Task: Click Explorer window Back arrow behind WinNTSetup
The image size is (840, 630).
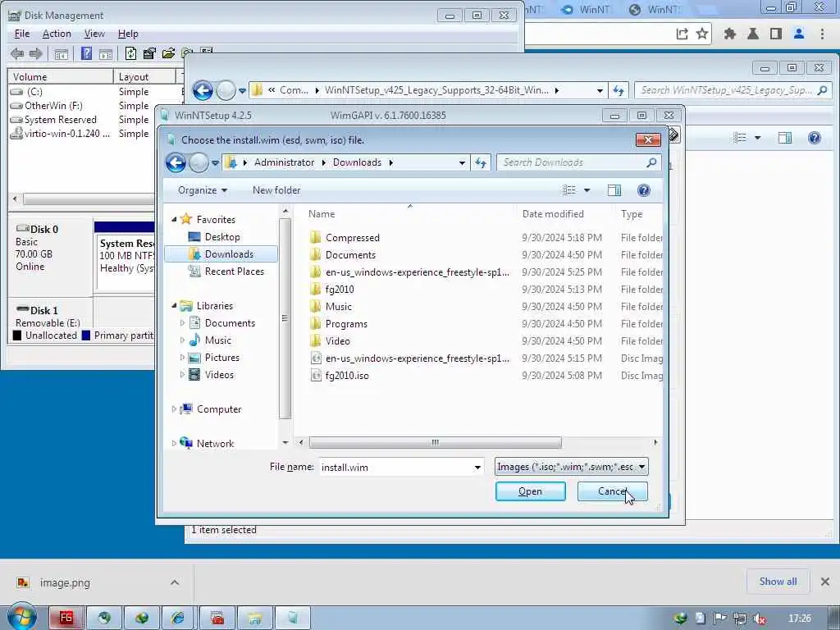Action: [x=203, y=90]
